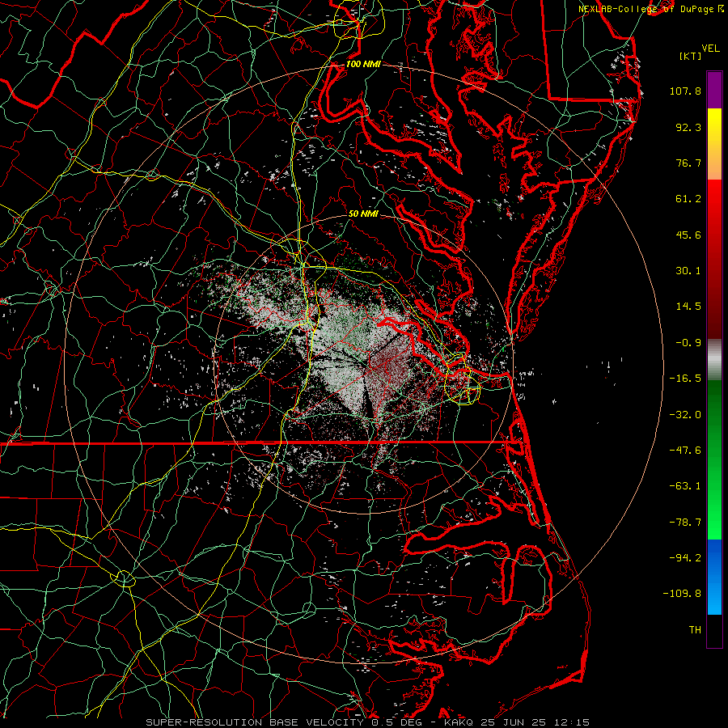Click the -32.0 legend value
Viewport: 728px width, 728px height.
pyautogui.click(x=685, y=415)
